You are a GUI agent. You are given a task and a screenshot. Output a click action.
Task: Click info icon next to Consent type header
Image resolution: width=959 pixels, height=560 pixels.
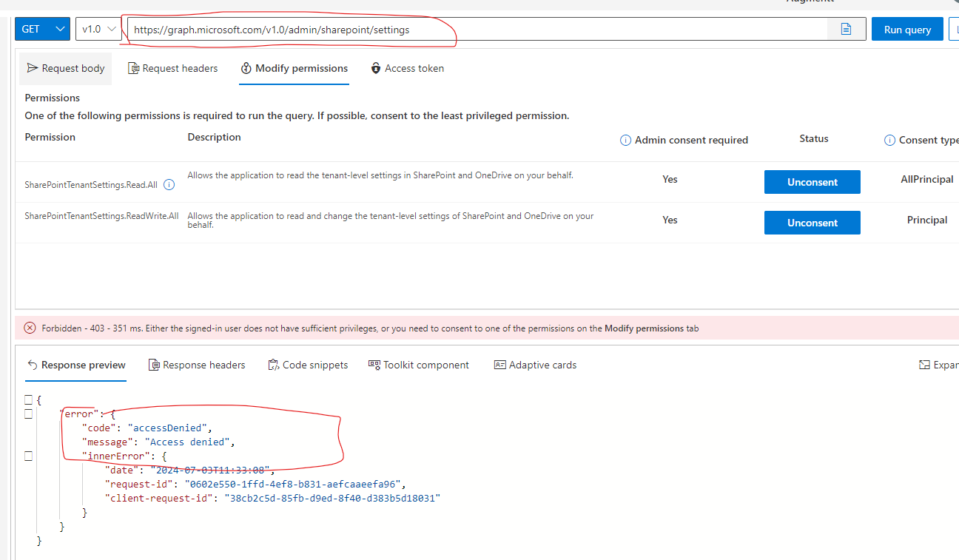pos(889,140)
